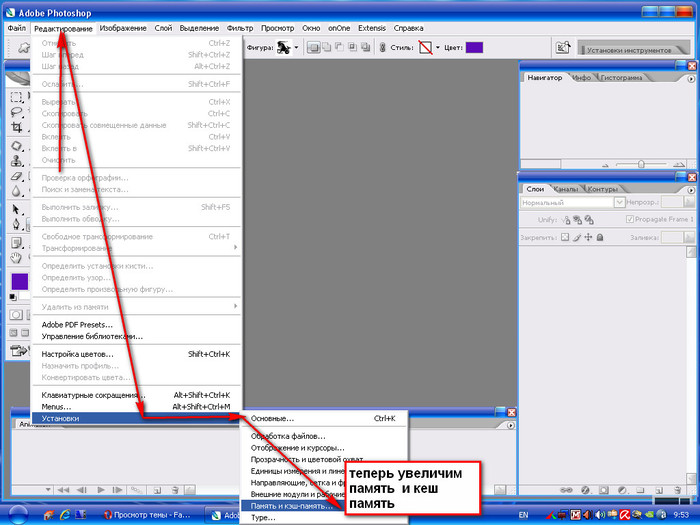Viewport: 700px width, 525px height.
Task: Click the default colors small icon
Action: coord(13,297)
